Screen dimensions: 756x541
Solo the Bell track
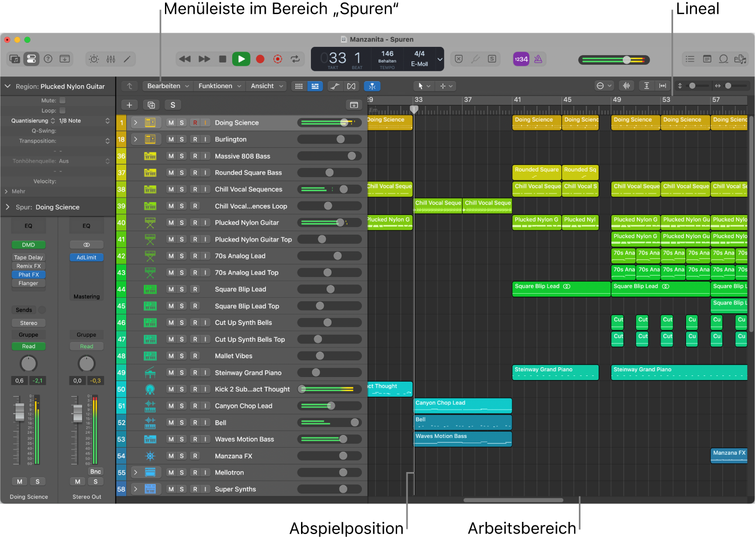(182, 423)
